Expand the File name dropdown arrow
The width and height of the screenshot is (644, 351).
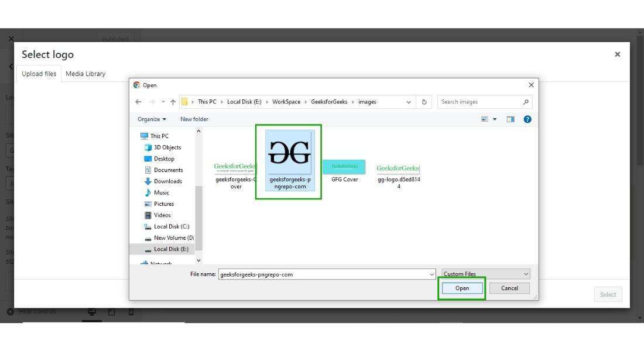(431, 274)
